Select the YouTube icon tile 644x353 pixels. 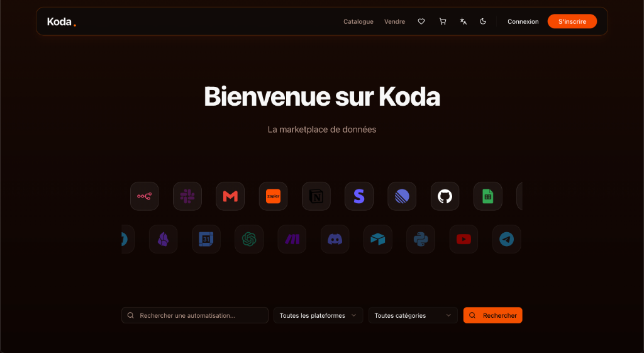point(464,239)
